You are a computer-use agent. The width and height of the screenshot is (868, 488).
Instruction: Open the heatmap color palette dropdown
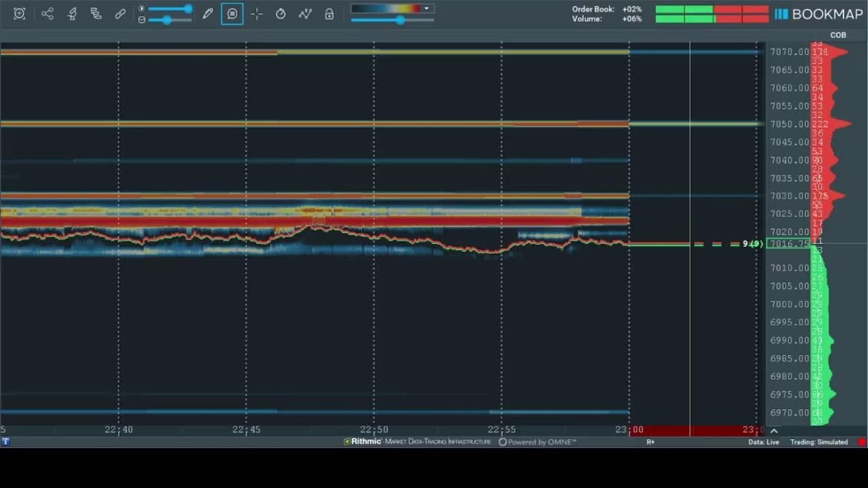(x=425, y=7)
